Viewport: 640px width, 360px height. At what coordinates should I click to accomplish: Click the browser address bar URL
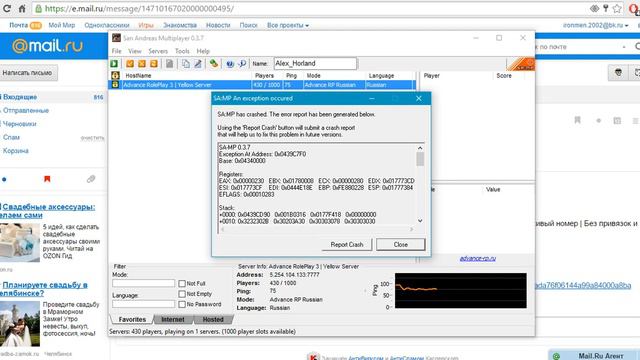pos(139,9)
